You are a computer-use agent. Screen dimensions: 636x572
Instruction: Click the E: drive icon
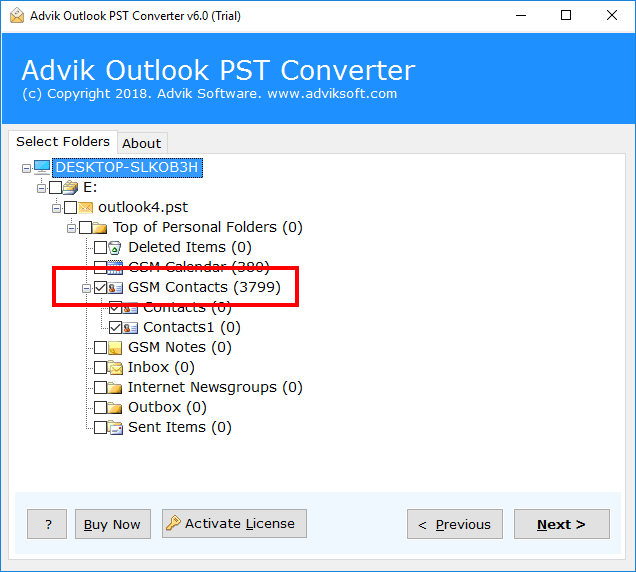(x=71, y=187)
